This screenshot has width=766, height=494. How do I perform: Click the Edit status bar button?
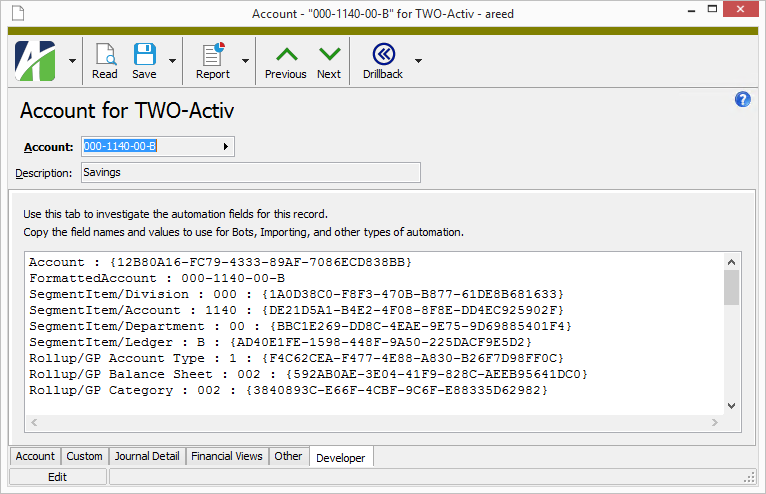click(58, 477)
